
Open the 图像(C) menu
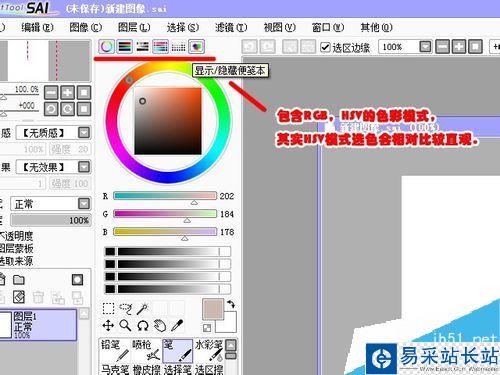[x=86, y=27]
